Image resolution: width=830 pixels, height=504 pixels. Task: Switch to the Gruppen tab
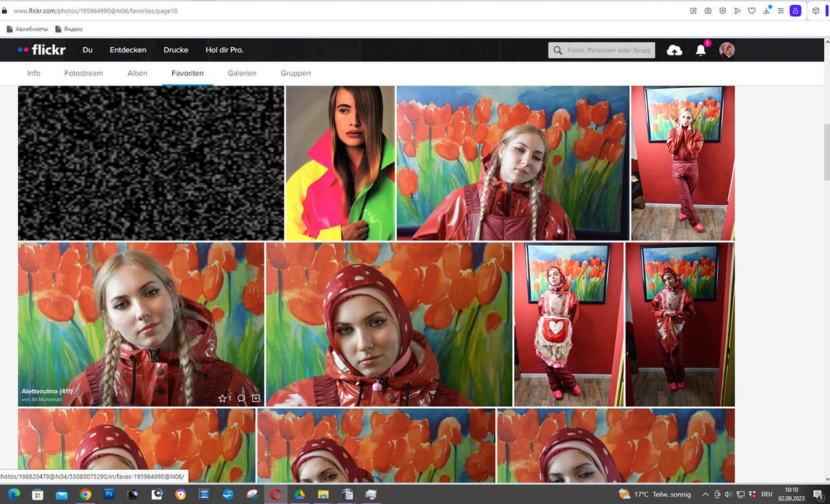[296, 73]
